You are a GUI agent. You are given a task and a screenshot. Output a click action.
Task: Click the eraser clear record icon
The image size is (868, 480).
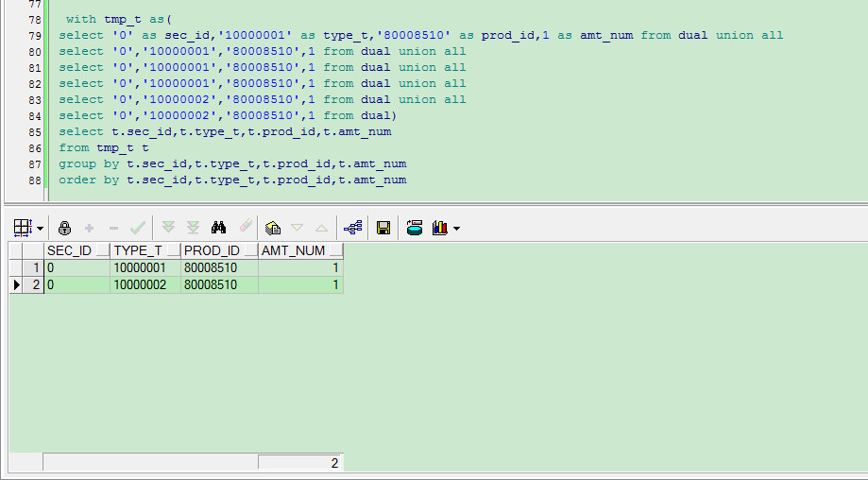click(246, 227)
